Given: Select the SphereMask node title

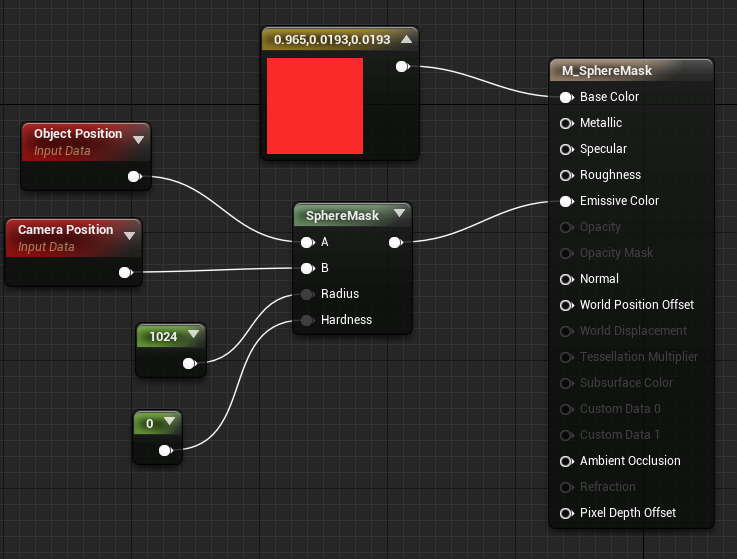Looking at the screenshot, I should (x=342, y=216).
